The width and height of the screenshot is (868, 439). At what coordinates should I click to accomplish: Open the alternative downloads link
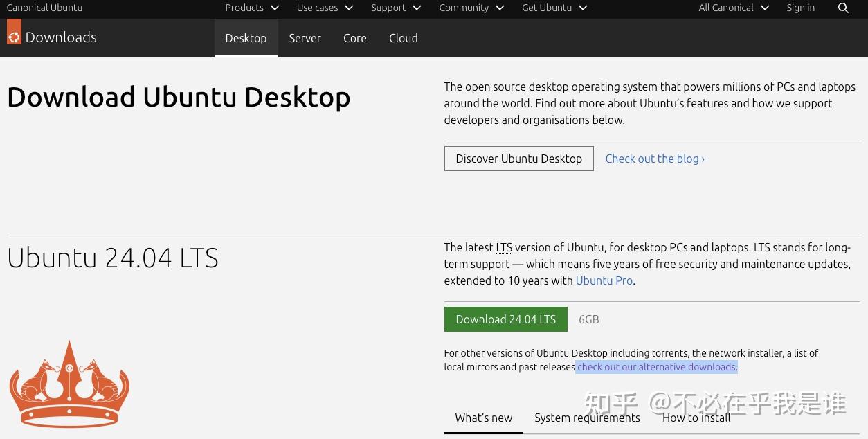[656, 367]
